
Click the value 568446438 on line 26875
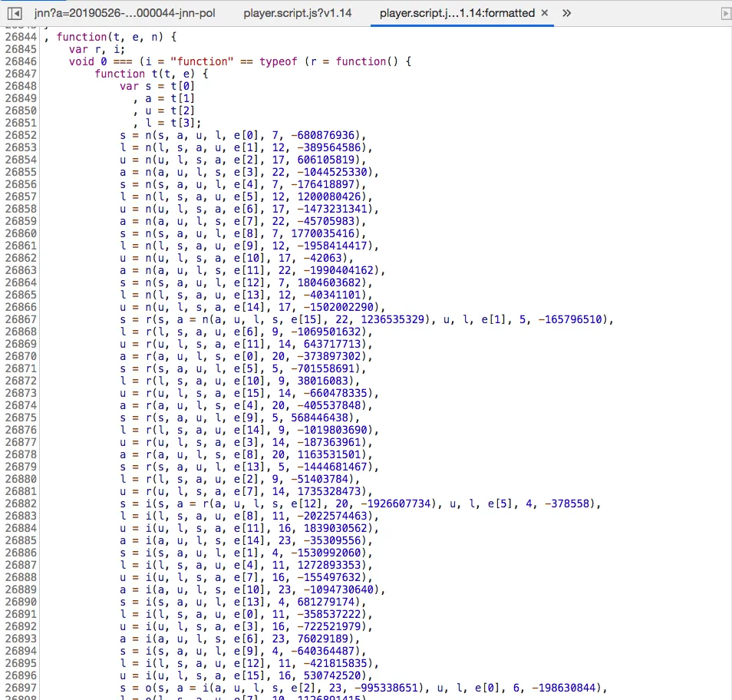point(319,418)
